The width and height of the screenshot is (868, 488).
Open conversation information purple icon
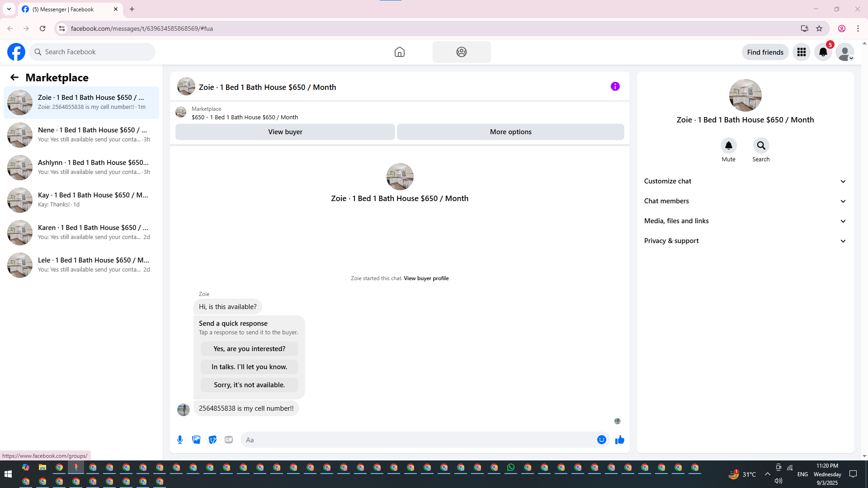(615, 86)
